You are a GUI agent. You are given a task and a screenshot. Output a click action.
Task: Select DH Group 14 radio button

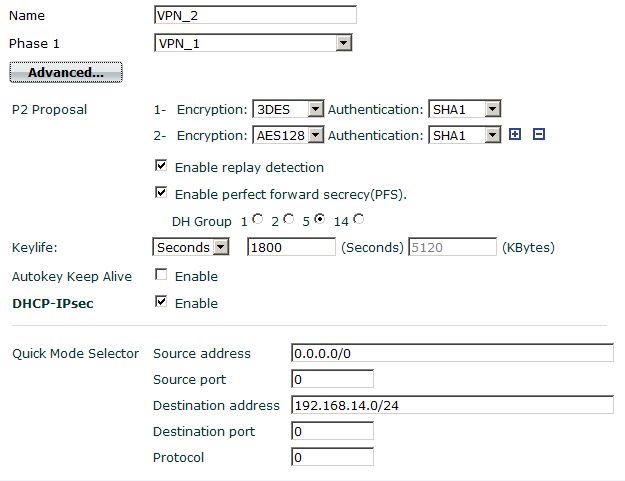(359, 219)
